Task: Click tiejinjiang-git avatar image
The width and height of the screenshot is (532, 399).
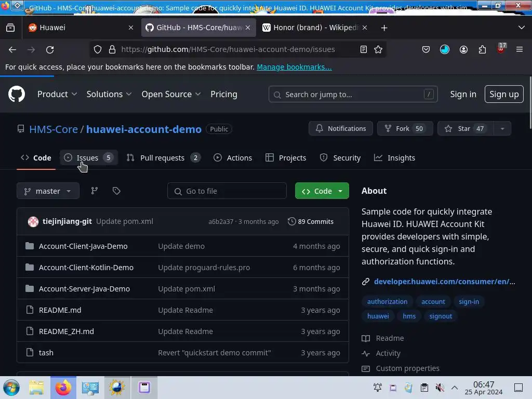Action: (x=33, y=221)
